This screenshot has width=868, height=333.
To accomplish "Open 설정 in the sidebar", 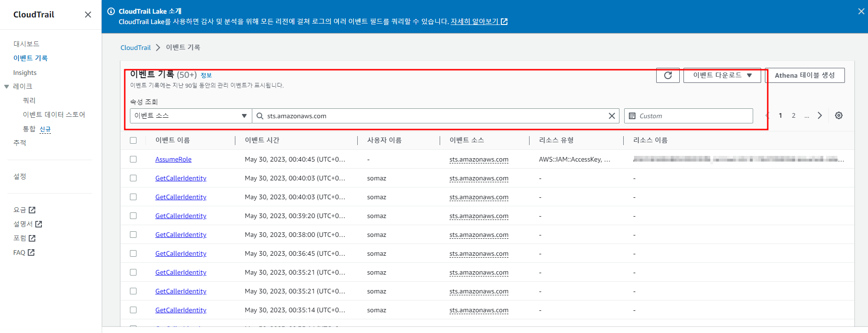I will 20,176.
